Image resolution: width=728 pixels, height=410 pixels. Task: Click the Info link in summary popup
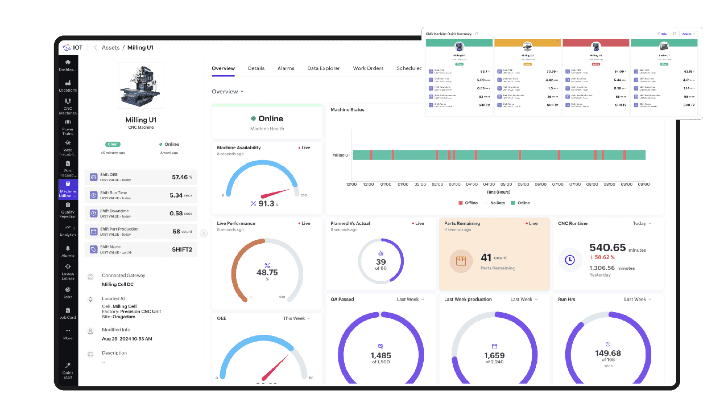pos(663,34)
